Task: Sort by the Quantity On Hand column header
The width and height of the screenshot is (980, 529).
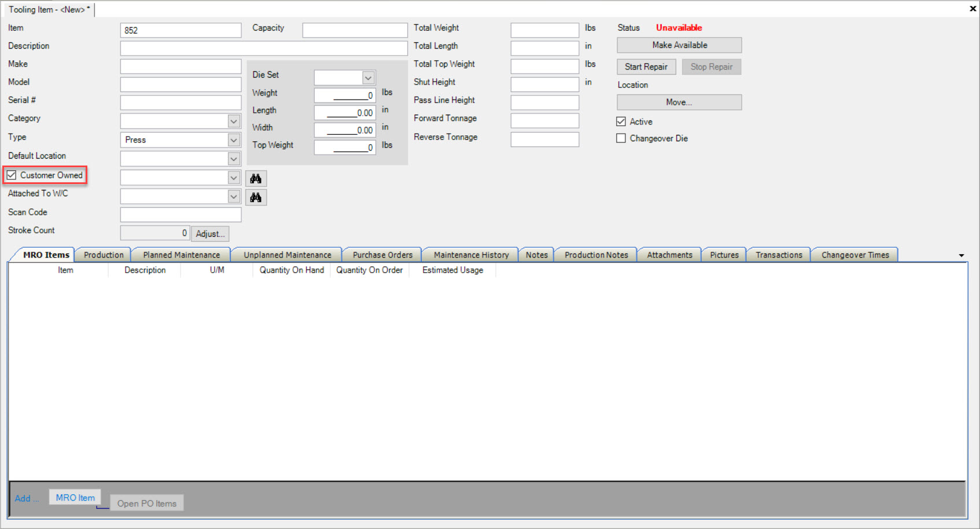Action: click(292, 270)
